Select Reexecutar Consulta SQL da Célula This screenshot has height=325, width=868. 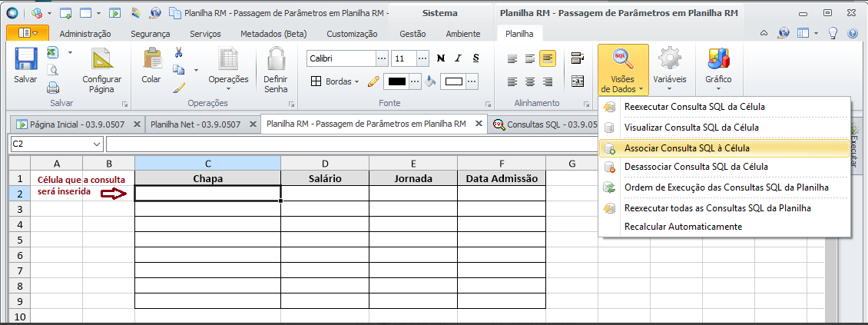coord(724,106)
